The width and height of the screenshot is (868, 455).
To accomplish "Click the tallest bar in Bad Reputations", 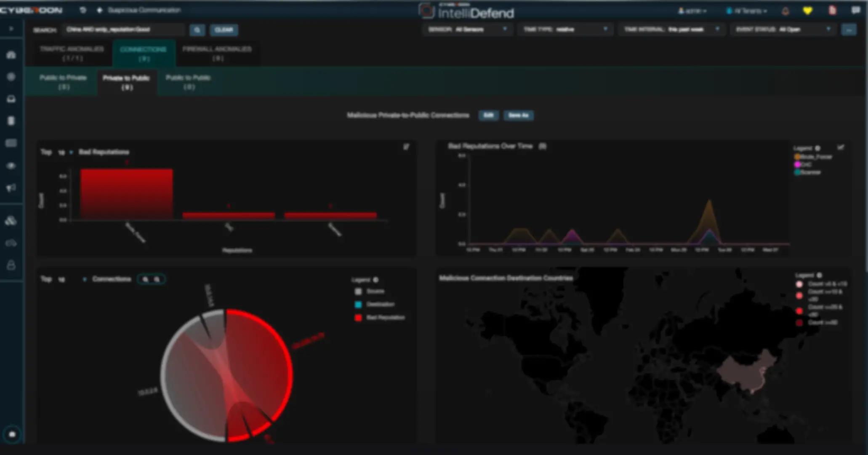I will (127, 194).
